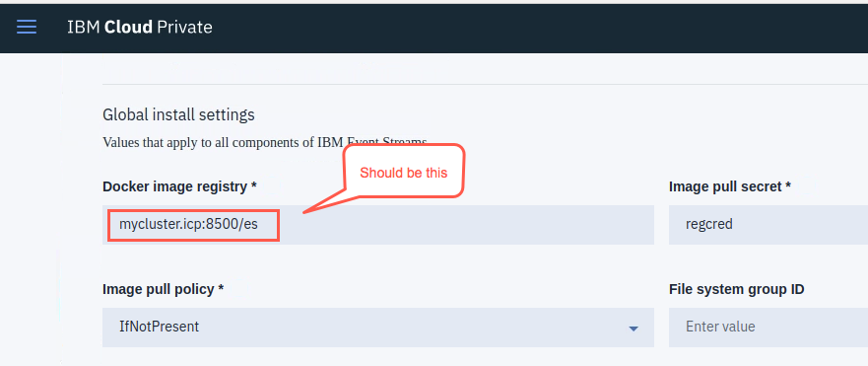Click the File system group ID field
This screenshot has height=366, width=868.
[768, 328]
